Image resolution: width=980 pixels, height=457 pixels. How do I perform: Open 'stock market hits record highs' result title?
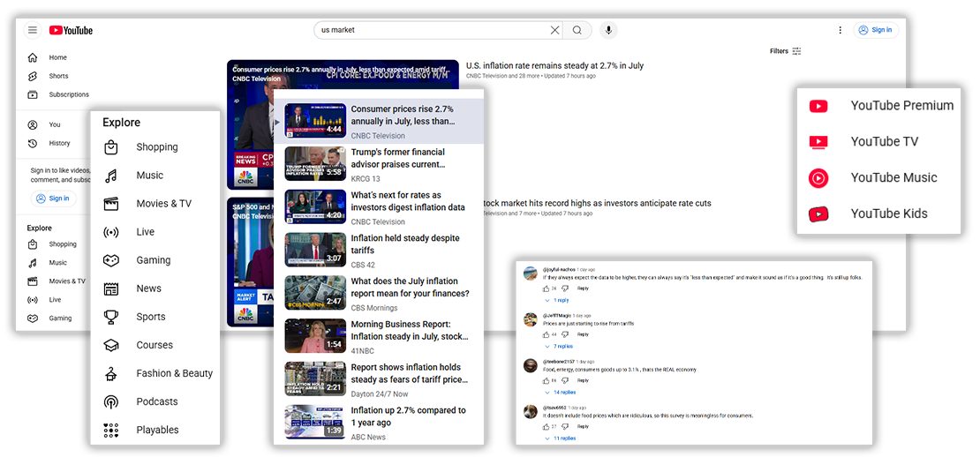click(x=597, y=204)
